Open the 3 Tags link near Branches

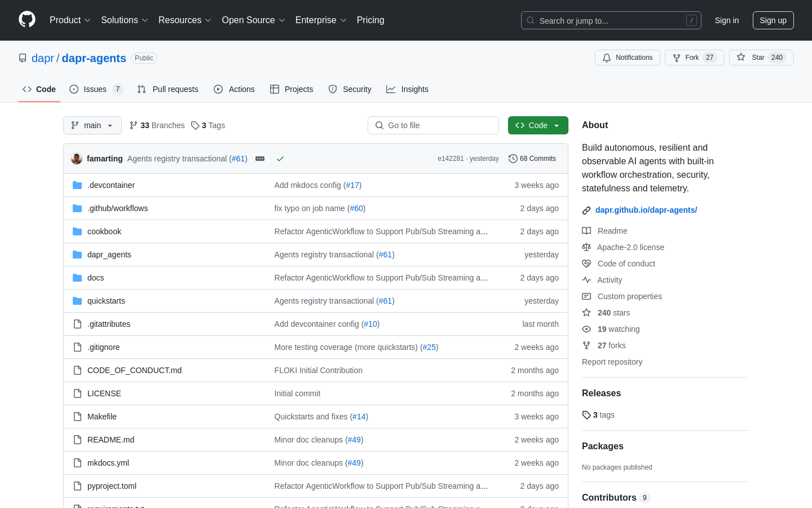pyautogui.click(x=208, y=125)
